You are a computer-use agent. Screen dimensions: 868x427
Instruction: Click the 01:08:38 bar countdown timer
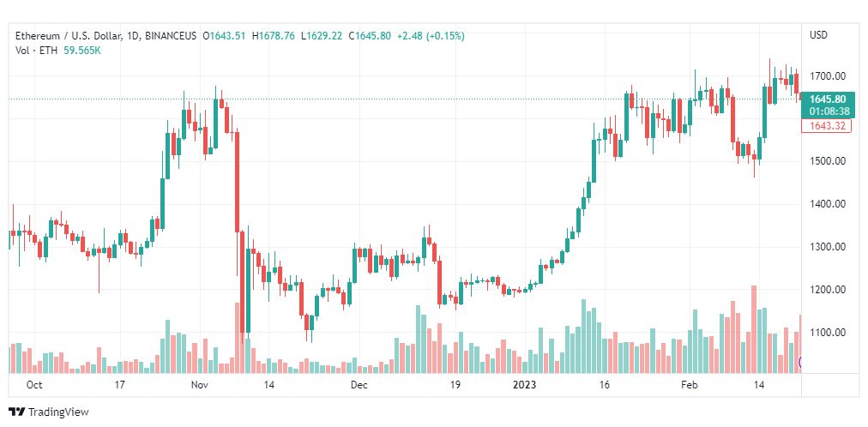click(x=827, y=110)
